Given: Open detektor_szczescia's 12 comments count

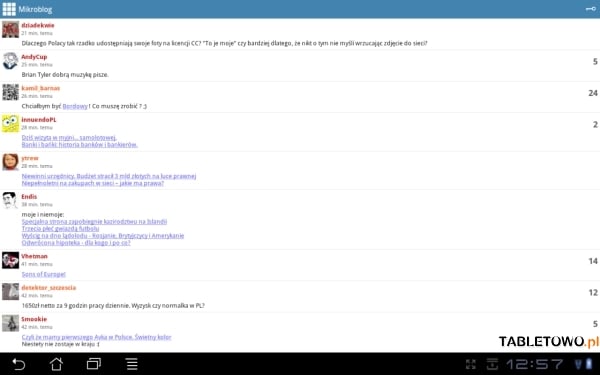Looking at the screenshot, I should 593,292.
